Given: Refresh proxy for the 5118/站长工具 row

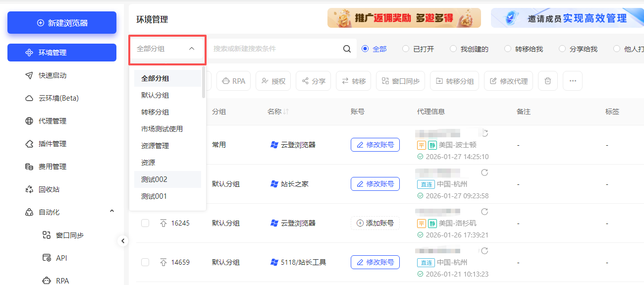Looking at the screenshot, I should click(x=485, y=251).
